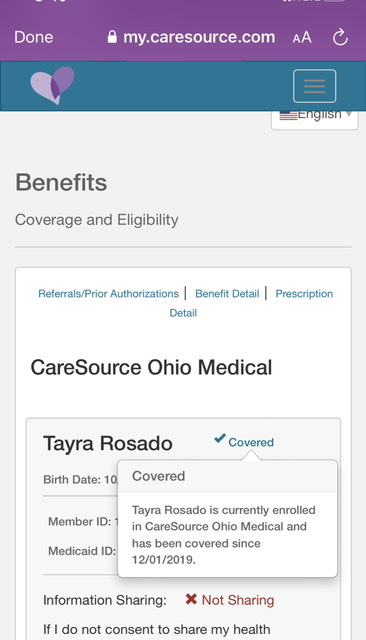Click the Benefits page heading
The height and width of the screenshot is (640, 366).
point(61,182)
